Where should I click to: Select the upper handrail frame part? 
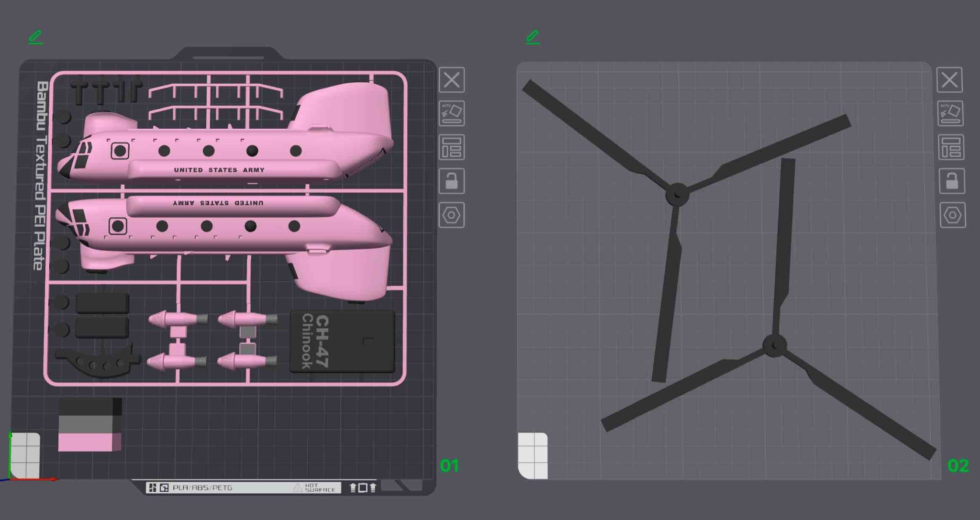point(215,91)
